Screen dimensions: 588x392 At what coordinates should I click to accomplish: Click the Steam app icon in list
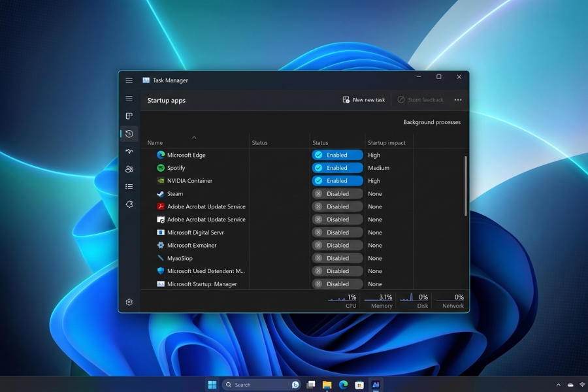[x=161, y=193]
